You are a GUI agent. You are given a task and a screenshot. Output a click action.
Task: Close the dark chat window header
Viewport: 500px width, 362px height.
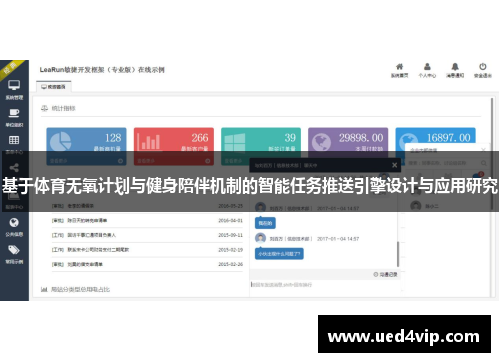click(x=394, y=165)
